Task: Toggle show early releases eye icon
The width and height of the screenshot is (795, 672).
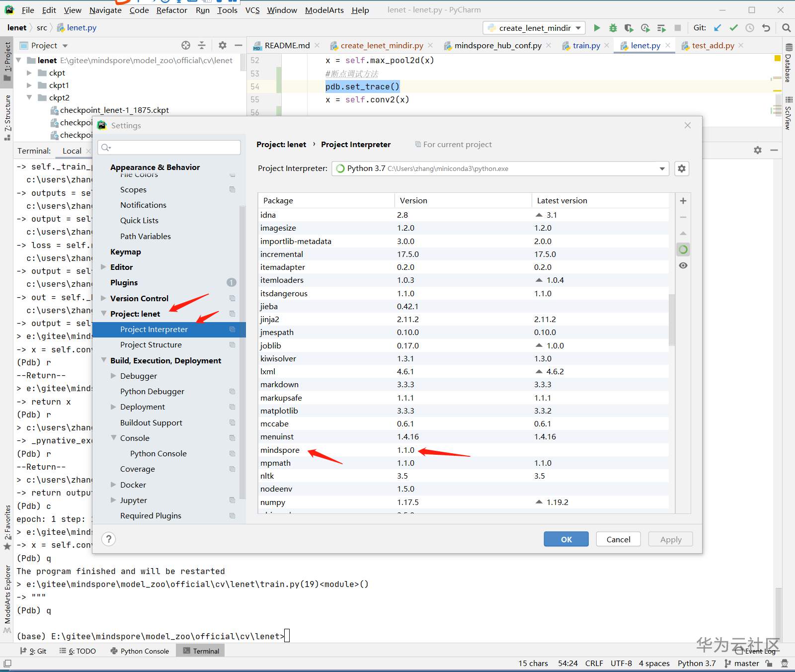Action: pyautogui.click(x=683, y=265)
